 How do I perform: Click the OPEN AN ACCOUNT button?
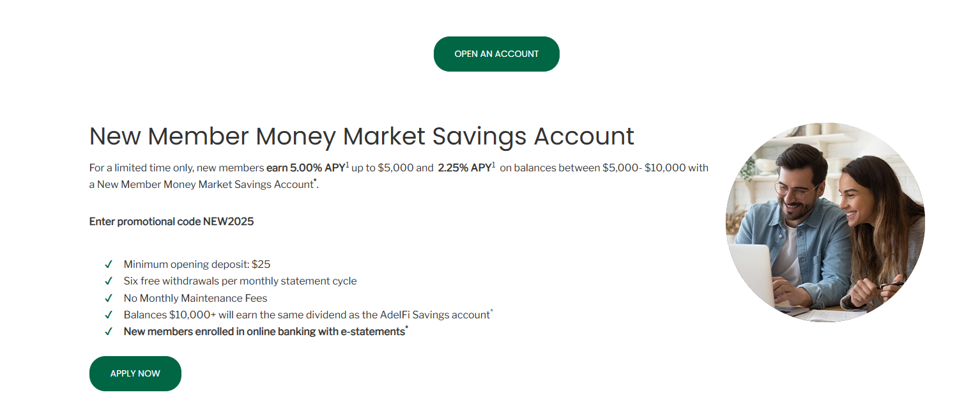pyautogui.click(x=496, y=54)
